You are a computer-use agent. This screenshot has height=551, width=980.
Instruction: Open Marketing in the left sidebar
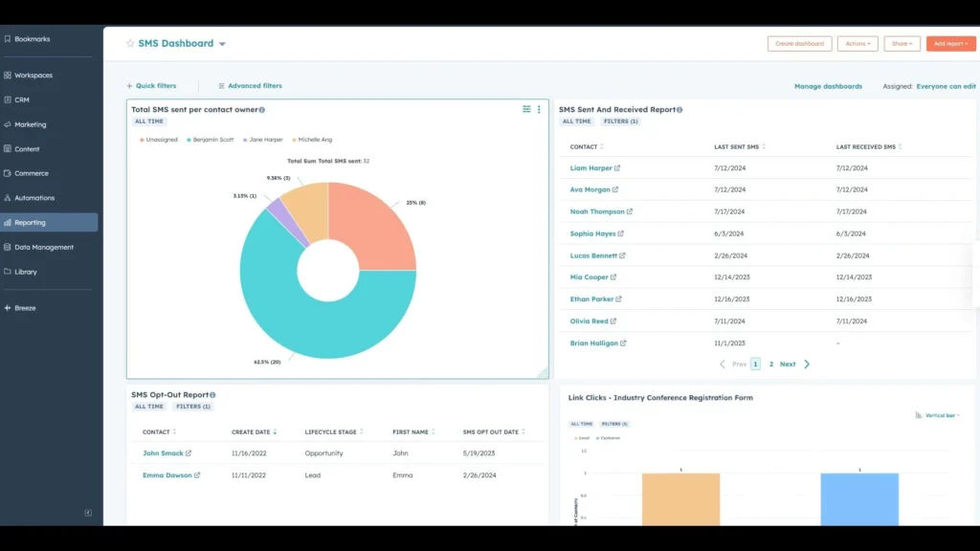30,124
